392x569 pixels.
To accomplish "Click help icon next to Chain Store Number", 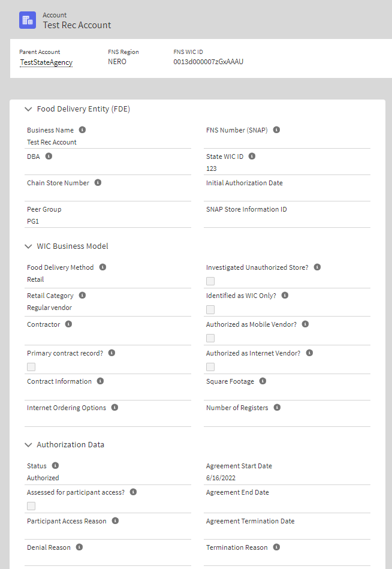I will (x=98, y=182).
